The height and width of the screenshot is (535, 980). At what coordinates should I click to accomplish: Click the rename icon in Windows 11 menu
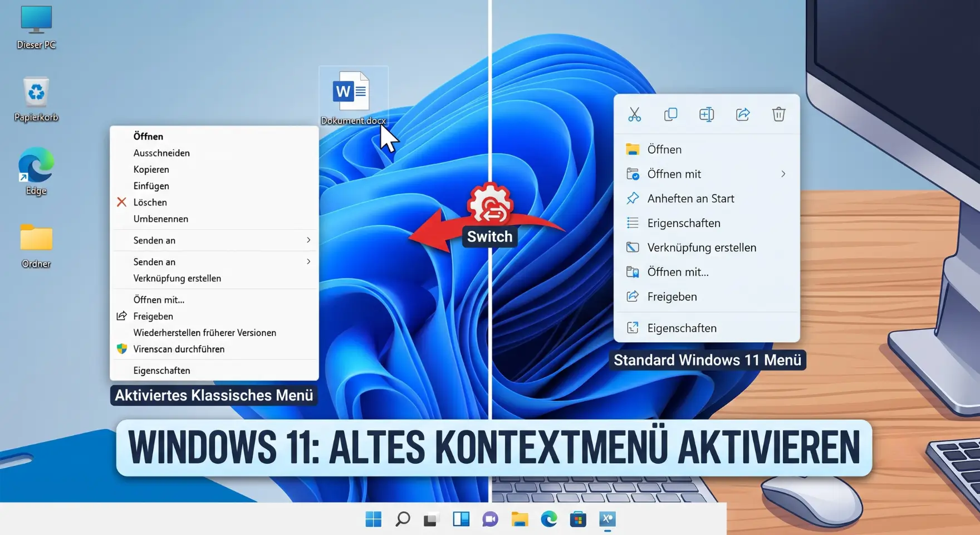point(707,114)
